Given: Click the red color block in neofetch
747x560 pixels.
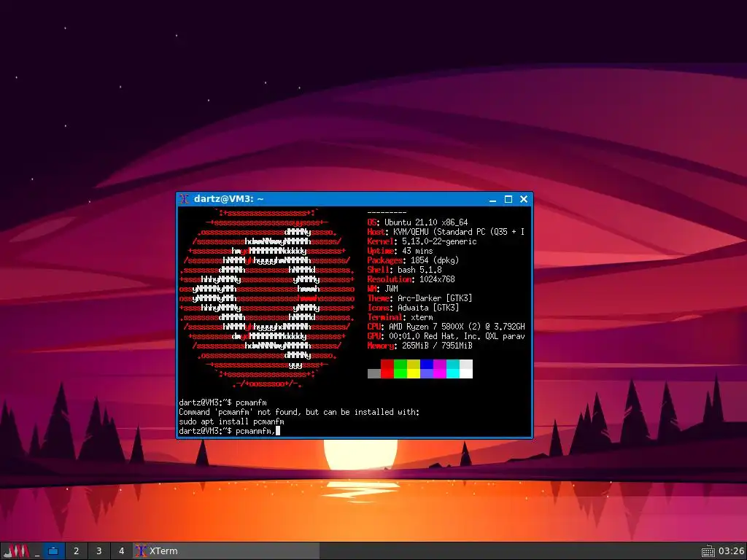Looking at the screenshot, I should 387,369.
